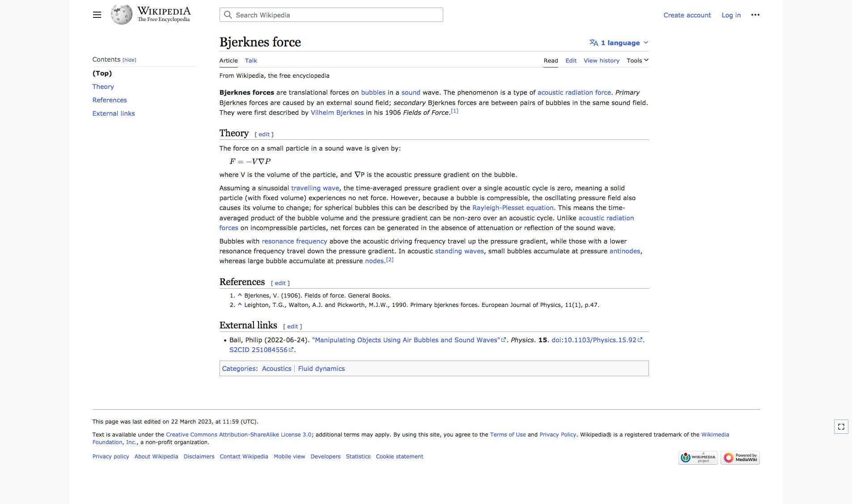Image resolution: width=852 pixels, height=504 pixels.
Task: Select Theory in the contents list
Action: tap(103, 87)
